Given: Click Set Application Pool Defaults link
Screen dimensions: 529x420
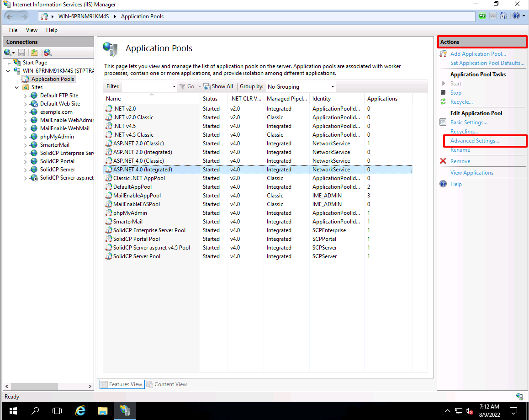Looking at the screenshot, I should click(487, 63).
